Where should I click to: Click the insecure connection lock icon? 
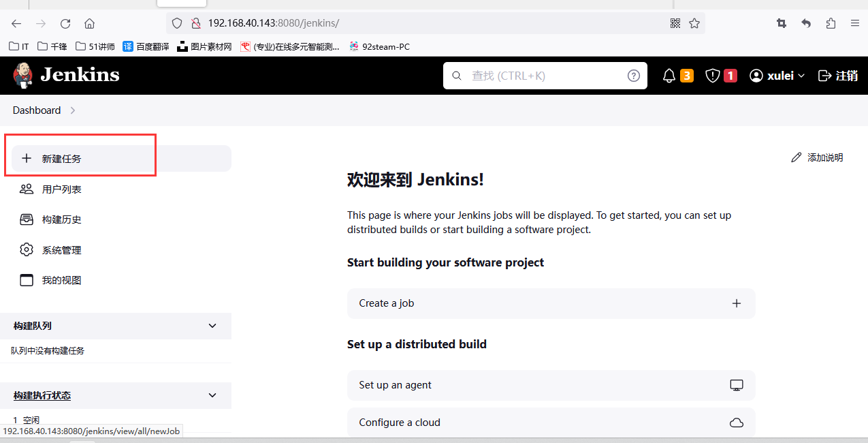(195, 23)
